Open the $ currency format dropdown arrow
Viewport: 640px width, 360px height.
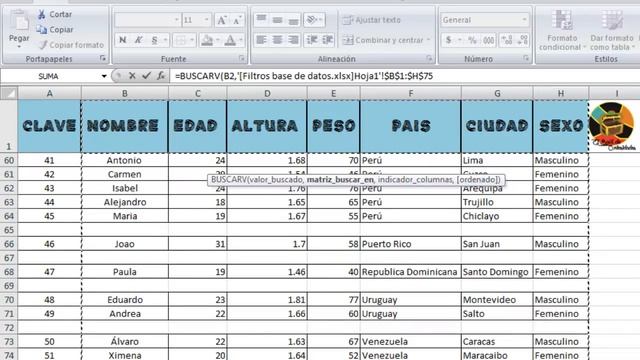click(x=460, y=40)
